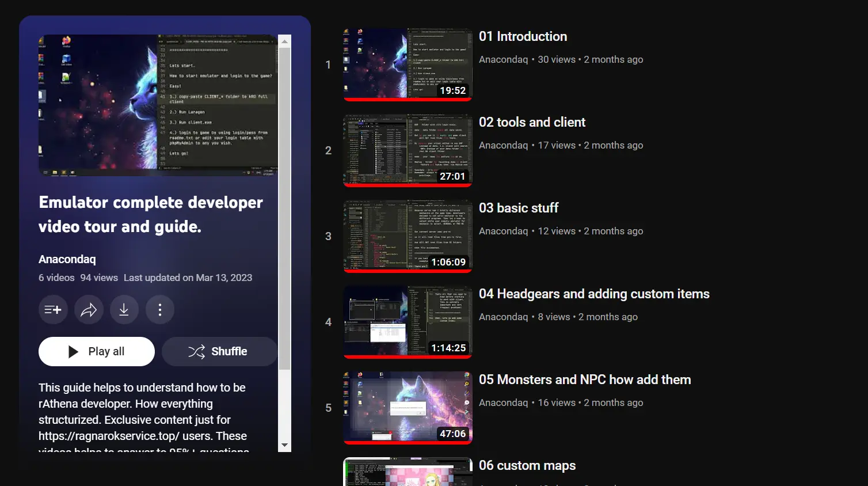868x486 pixels.
Task: Click the playlist sidebar scrollbar thumb
Action: point(284,208)
